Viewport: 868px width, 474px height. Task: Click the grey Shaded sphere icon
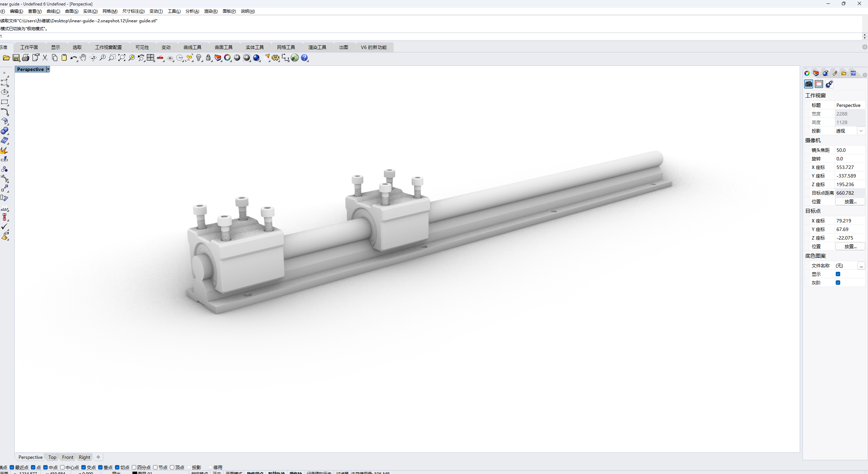(237, 58)
